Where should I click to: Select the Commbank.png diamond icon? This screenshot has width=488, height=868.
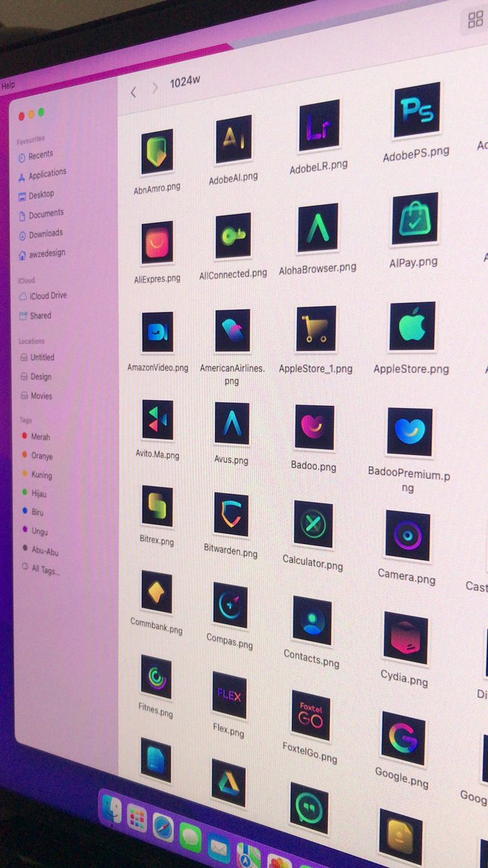pyautogui.click(x=156, y=592)
